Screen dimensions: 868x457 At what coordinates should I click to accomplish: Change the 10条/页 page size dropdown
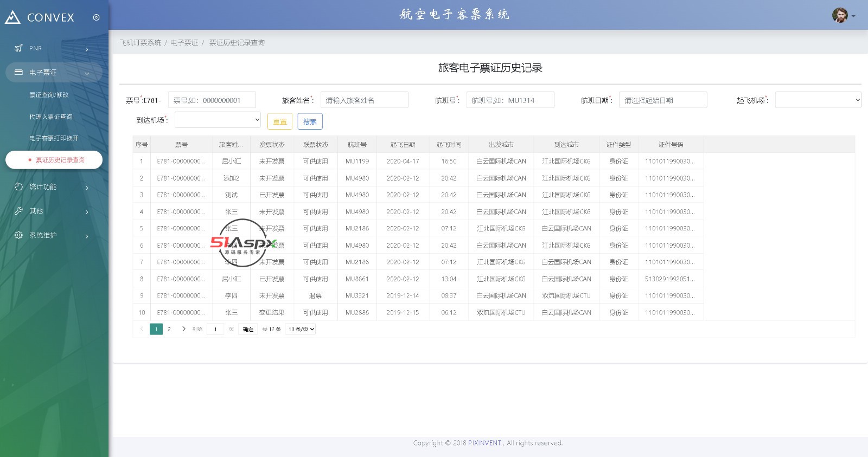(301, 329)
